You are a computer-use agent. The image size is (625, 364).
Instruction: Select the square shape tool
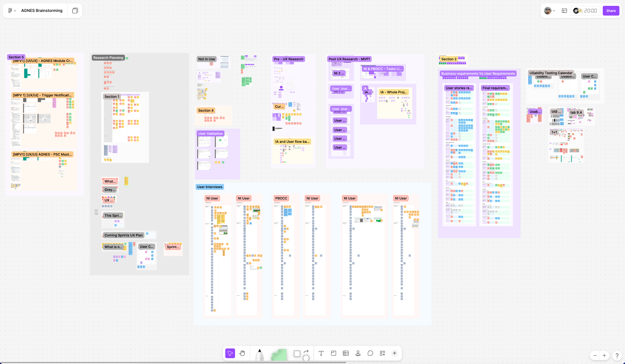(297, 353)
